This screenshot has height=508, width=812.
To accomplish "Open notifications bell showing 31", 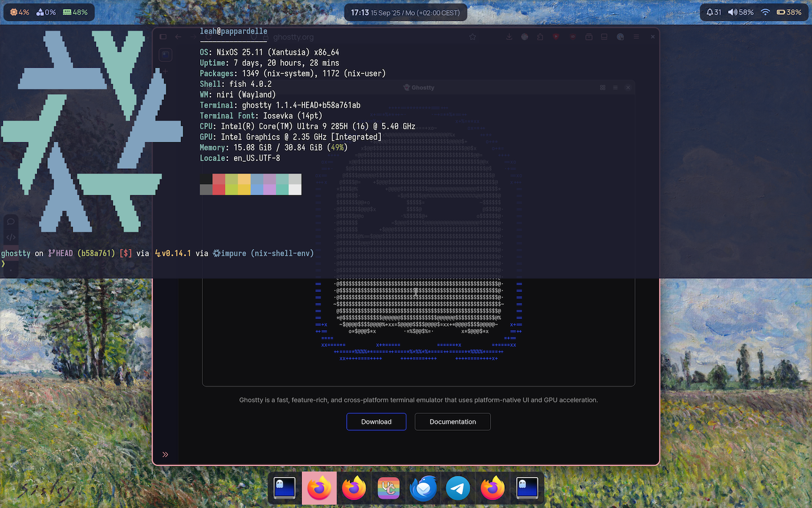I will pyautogui.click(x=713, y=12).
